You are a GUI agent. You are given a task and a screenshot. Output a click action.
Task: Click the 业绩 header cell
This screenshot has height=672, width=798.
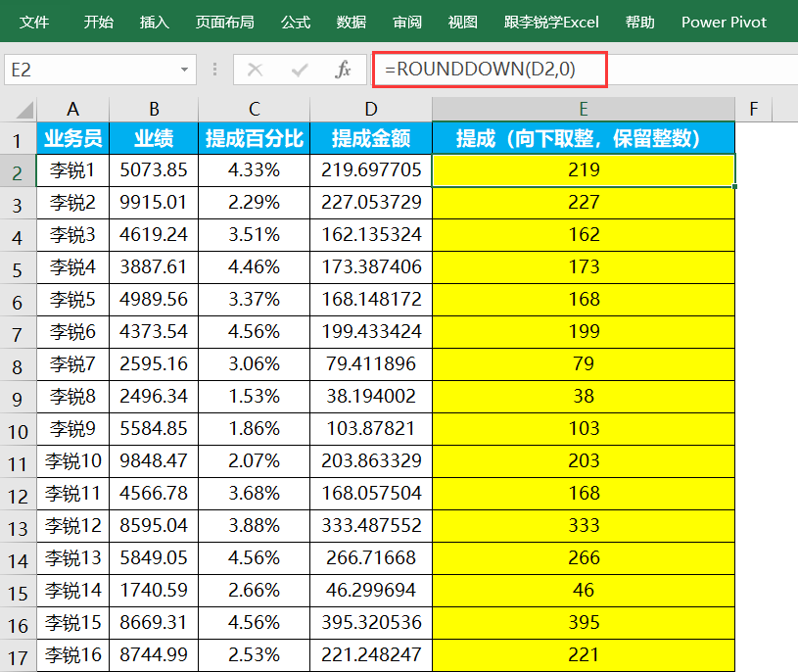(x=154, y=138)
